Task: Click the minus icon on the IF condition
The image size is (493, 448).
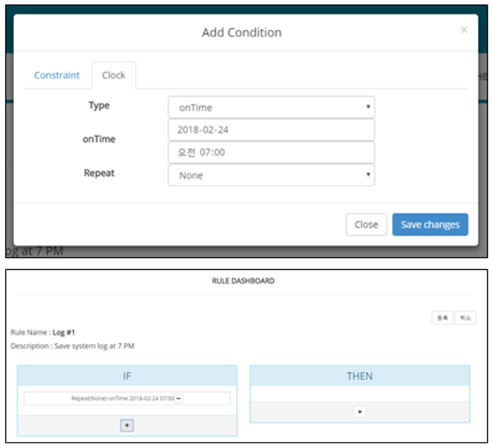Action: click(178, 399)
